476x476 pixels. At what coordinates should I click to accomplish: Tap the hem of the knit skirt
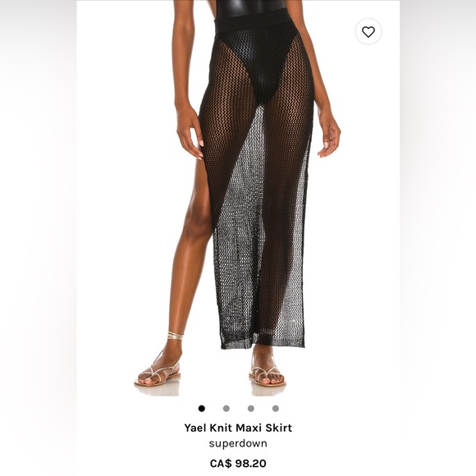point(263,341)
